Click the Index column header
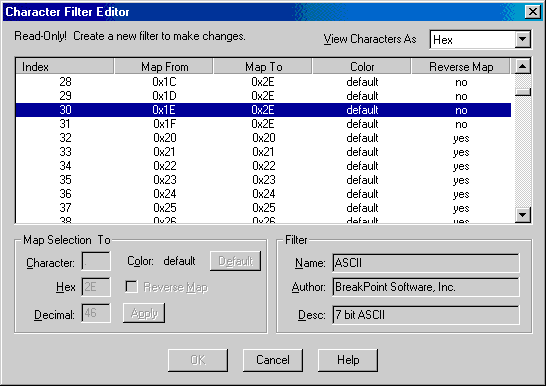Image resolution: width=546 pixels, height=386 pixels. 65,66
